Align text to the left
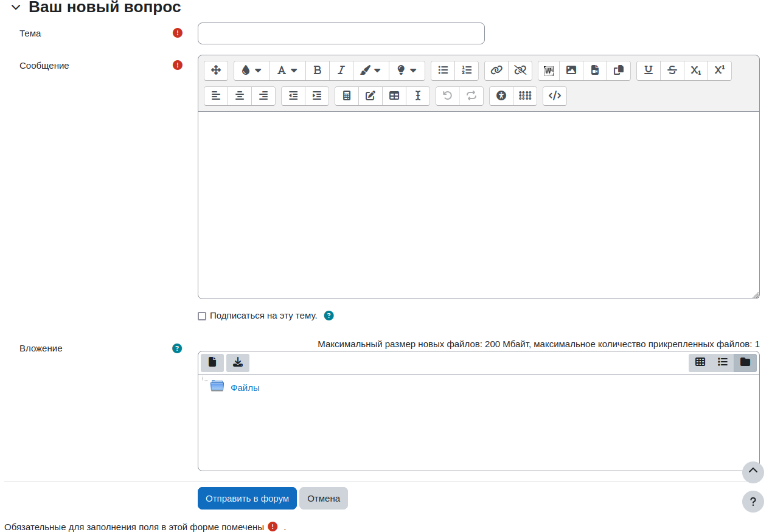This screenshot has height=532, width=772. click(x=216, y=96)
